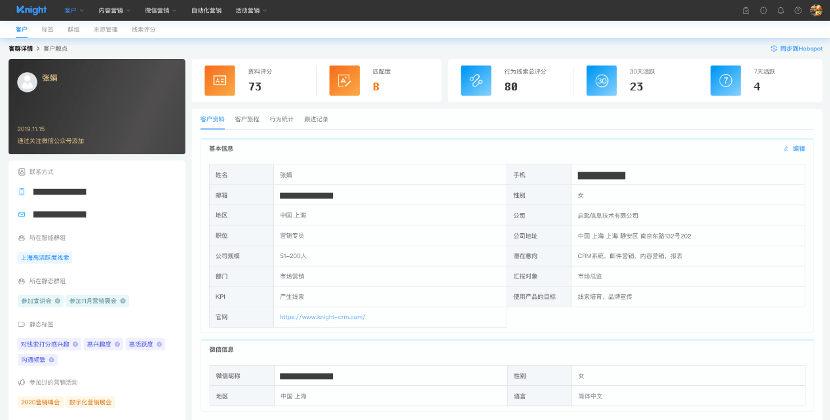
Task: Click the clock icon in the header
Action: pos(763,11)
